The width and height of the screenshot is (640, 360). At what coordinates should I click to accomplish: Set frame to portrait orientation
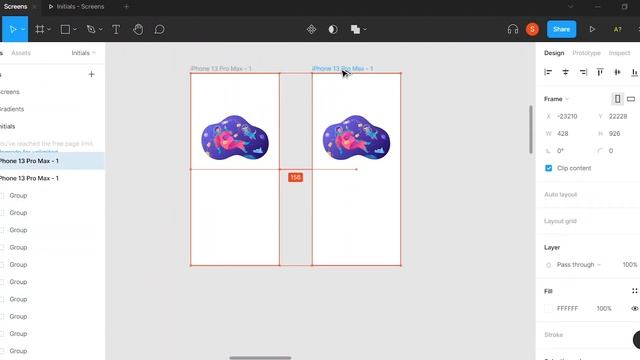click(618, 99)
